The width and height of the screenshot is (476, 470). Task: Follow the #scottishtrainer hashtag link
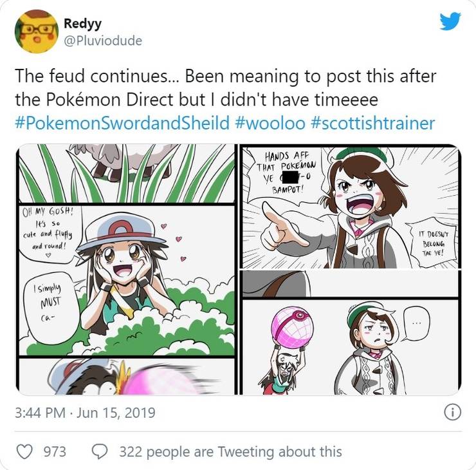(374, 122)
